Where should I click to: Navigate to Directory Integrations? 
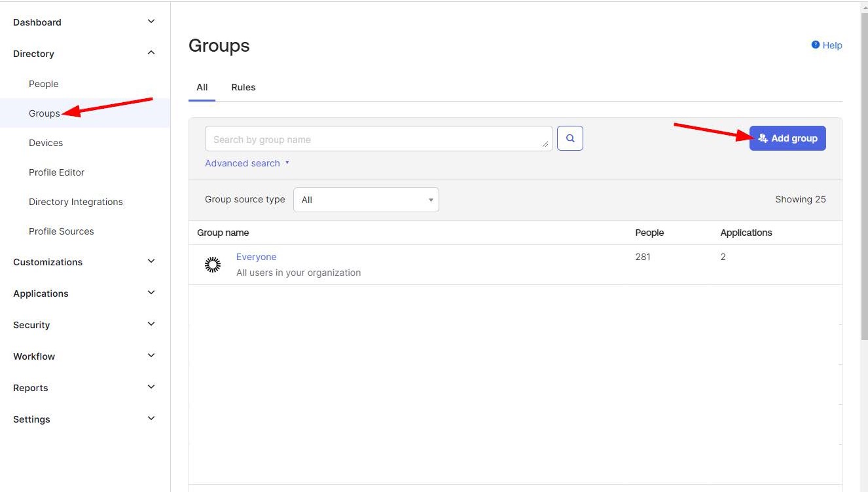pyautogui.click(x=75, y=202)
